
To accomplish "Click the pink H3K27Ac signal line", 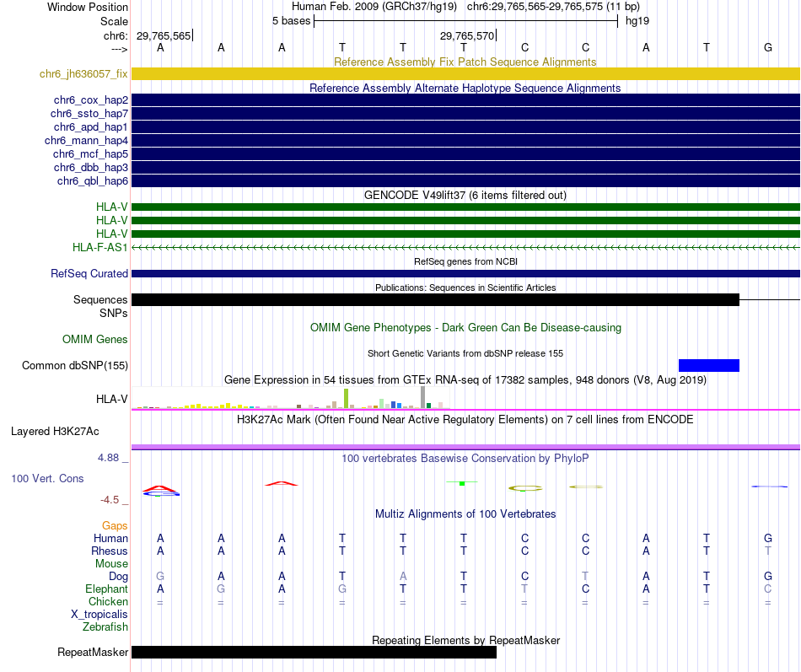I will pos(465,447).
